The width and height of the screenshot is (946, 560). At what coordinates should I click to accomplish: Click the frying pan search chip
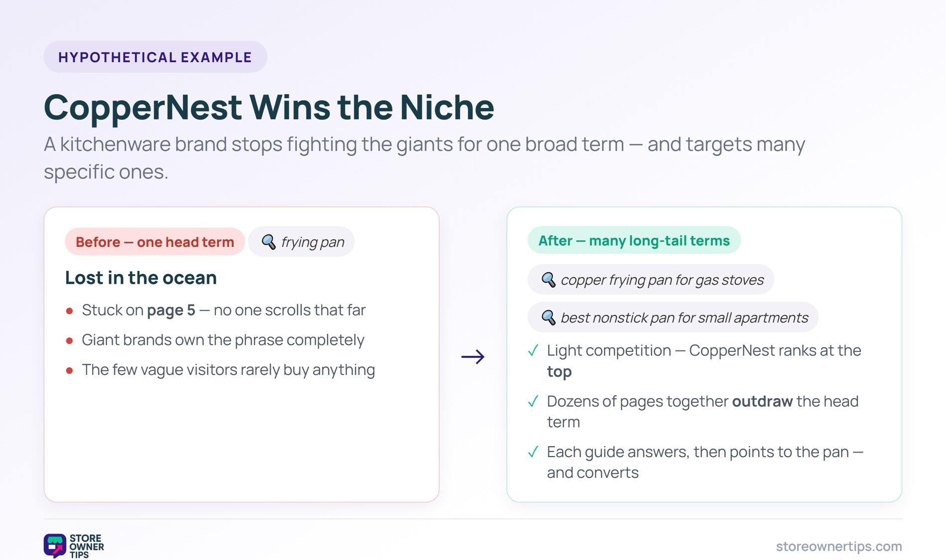(x=301, y=242)
